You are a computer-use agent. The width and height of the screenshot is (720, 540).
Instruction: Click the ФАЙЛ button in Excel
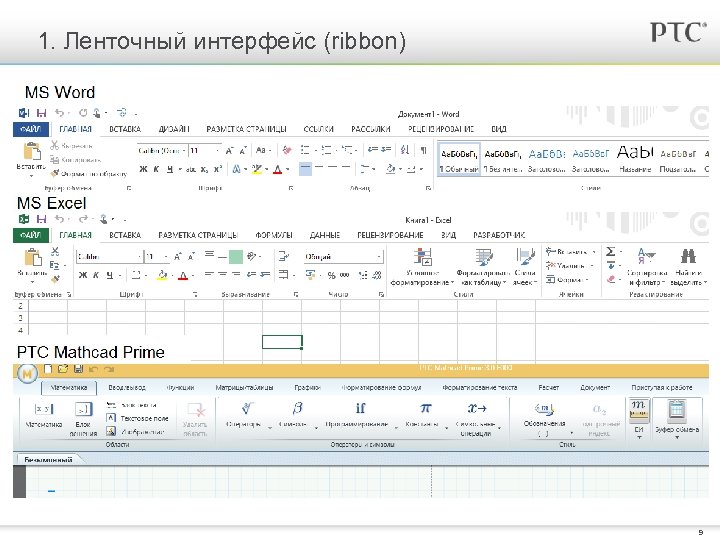30,235
